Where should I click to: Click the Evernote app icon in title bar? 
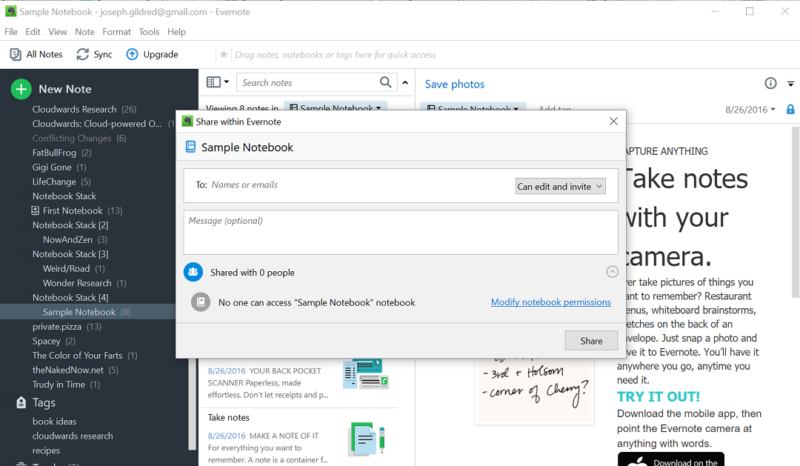click(10, 11)
